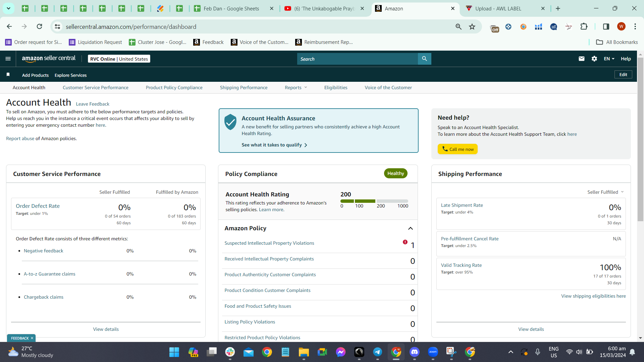
Task: Collapse the Amazon Policy section
Action: 410,228
